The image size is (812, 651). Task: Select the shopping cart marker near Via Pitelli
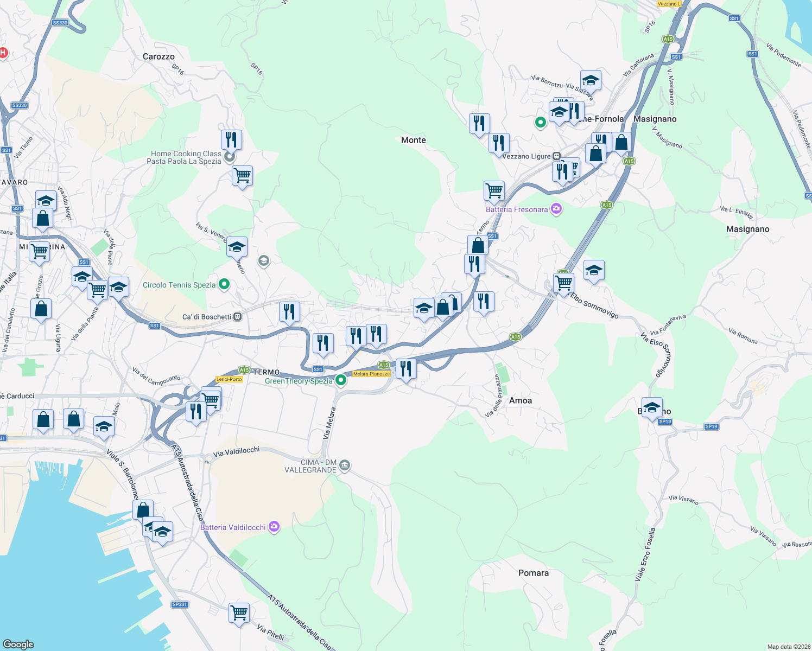pyautogui.click(x=239, y=614)
